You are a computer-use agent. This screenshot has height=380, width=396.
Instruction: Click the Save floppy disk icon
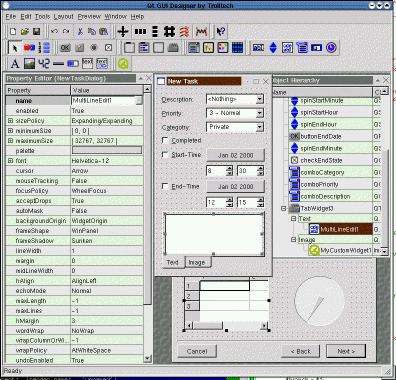(x=36, y=32)
